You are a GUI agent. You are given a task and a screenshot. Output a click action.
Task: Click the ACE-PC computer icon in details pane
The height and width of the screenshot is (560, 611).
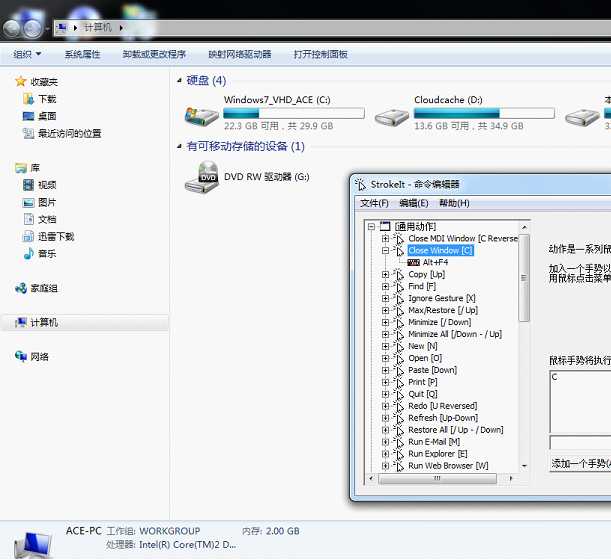pos(33,545)
